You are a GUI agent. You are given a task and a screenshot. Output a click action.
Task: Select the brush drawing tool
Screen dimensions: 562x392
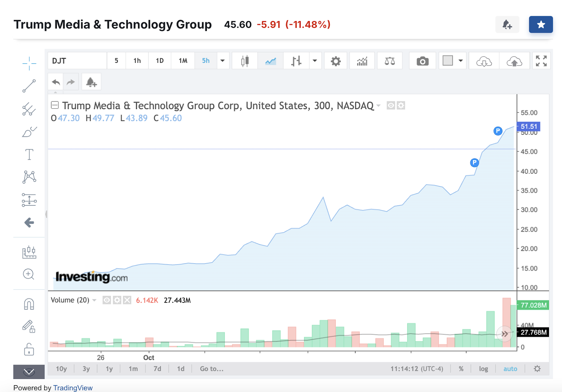(29, 132)
